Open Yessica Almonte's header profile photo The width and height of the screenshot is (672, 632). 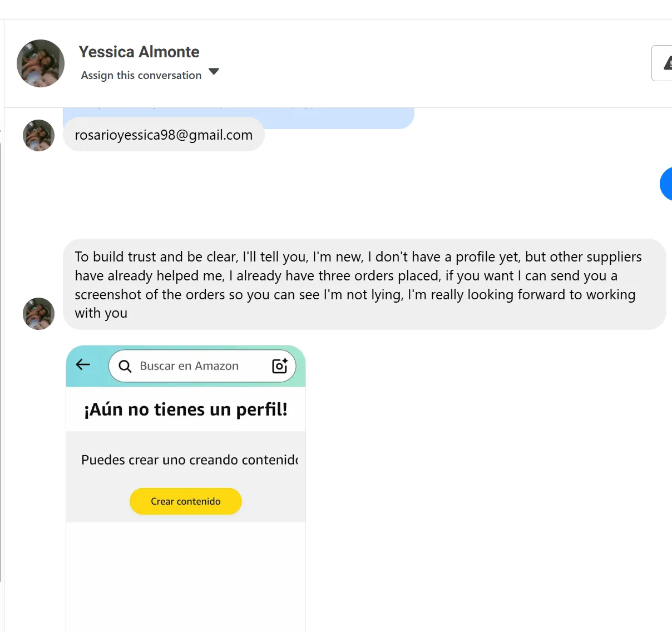point(41,63)
